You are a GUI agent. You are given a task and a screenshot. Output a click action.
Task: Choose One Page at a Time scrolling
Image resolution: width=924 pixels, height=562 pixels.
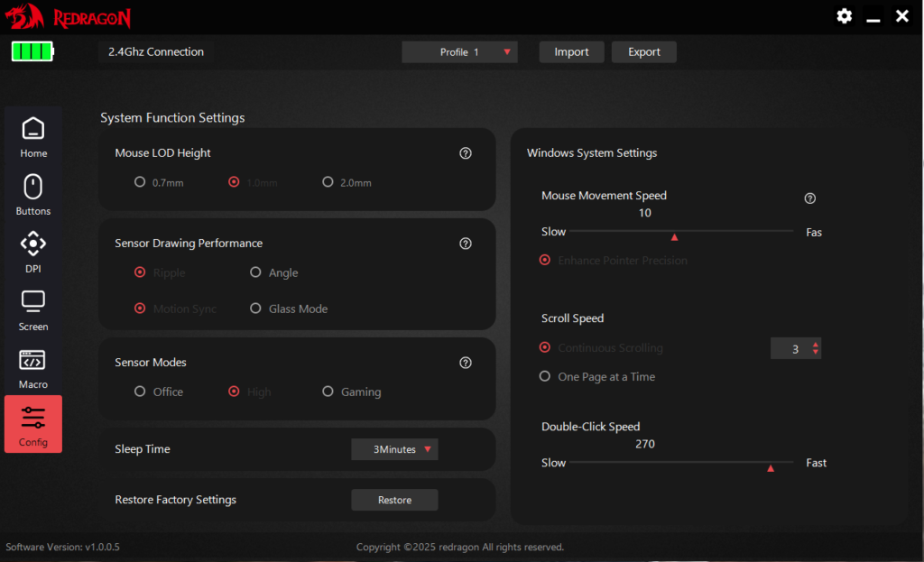[545, 377]
